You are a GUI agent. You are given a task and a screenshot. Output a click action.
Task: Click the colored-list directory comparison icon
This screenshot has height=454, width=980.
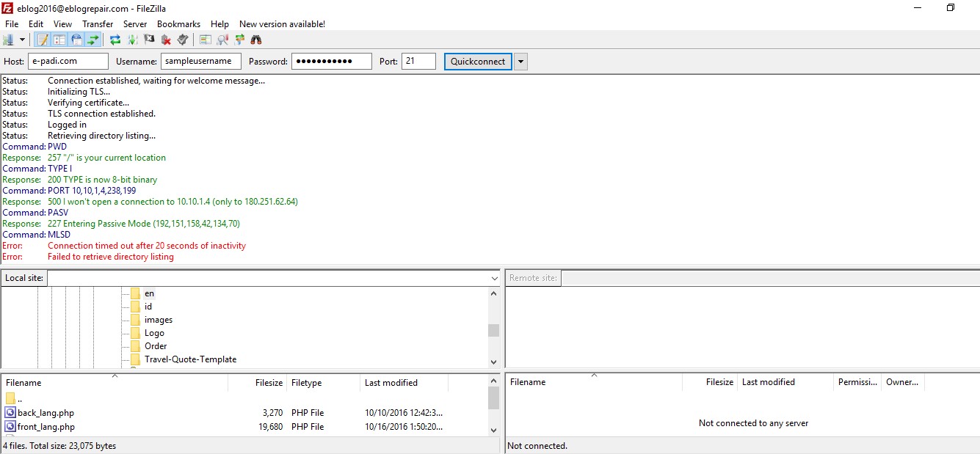[x=205, y=40]
